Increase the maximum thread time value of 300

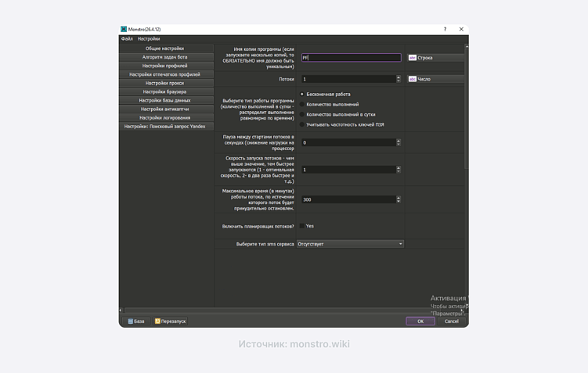pyautogui.click(x=399, y=198)
